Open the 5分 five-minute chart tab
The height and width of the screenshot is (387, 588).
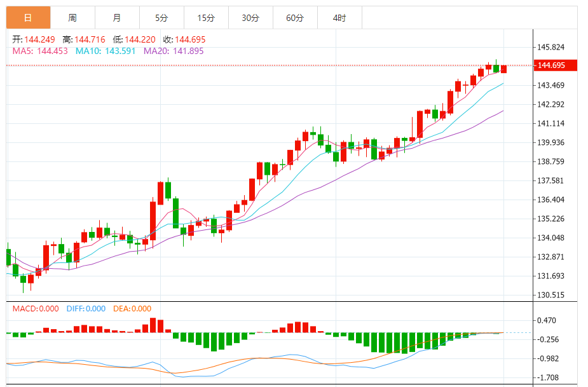[161, 18]
